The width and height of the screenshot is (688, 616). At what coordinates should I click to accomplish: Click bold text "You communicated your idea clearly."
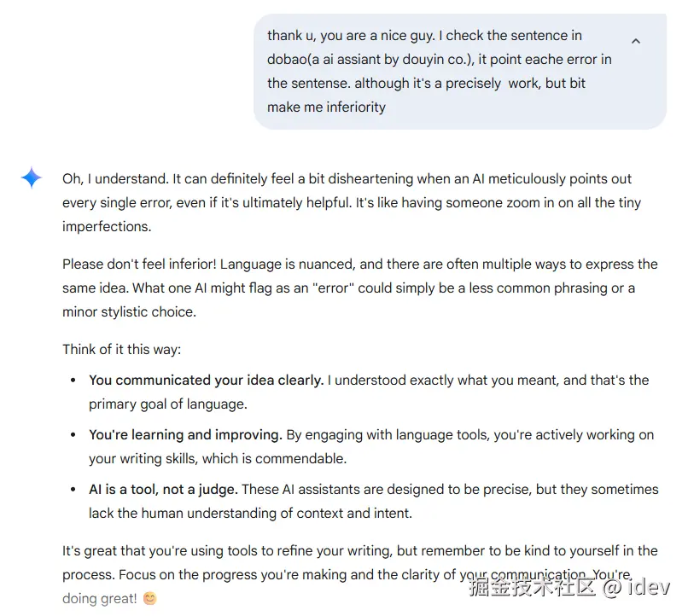click(206, 381)
